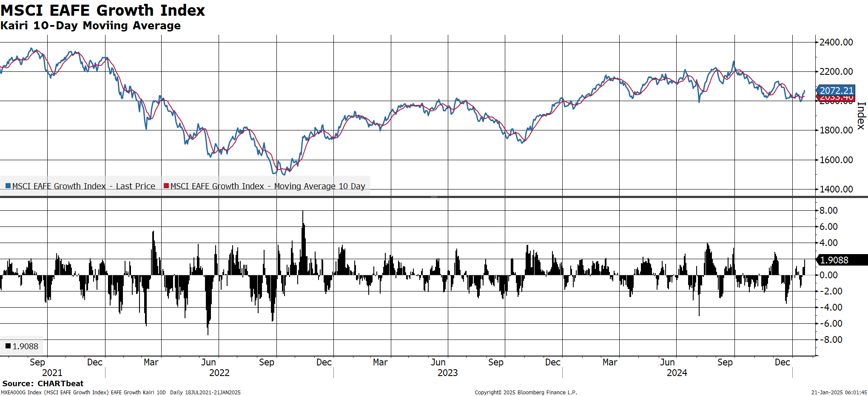The width and height of the screenshot is (868, 396).
Task: Click the subtitle 'Kairi 10-Day Moviing Average'
Action: 91,25
